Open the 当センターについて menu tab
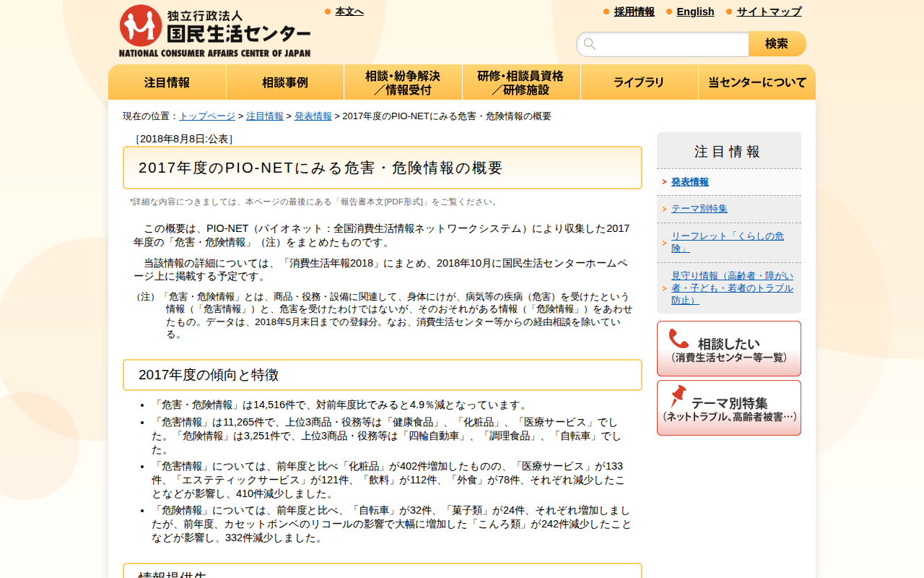924x578 pixels. [x=757, y=82]
